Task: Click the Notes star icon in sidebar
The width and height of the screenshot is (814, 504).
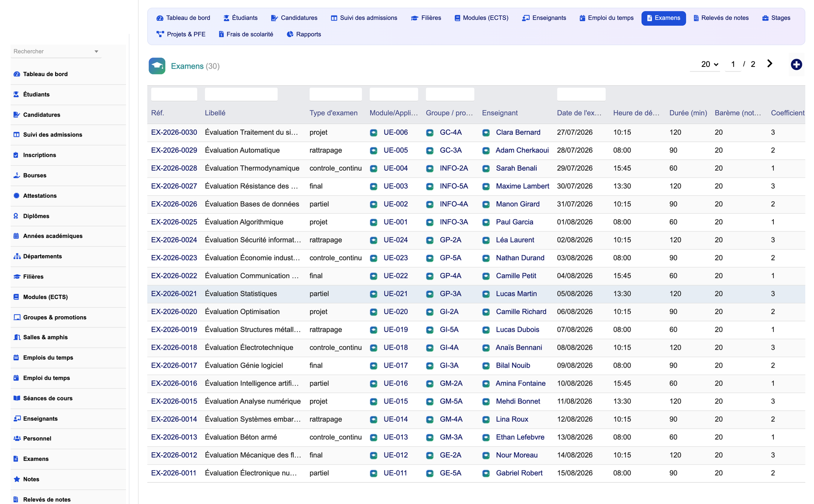Action: [17, 479]
